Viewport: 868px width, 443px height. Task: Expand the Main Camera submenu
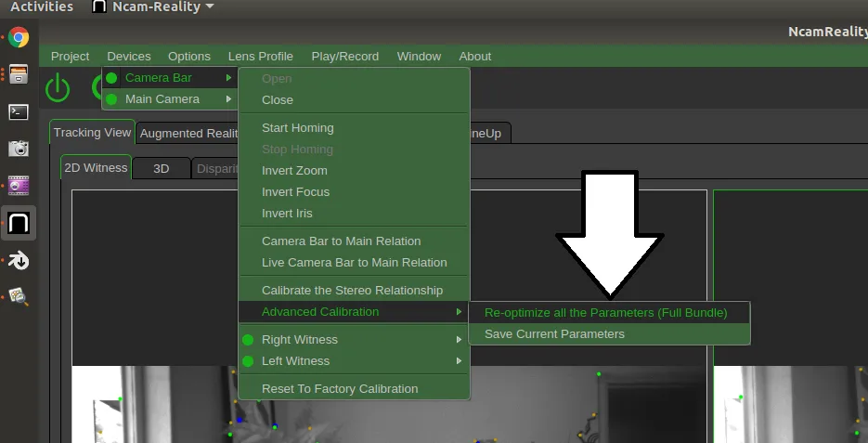click(x=170, y=99)
